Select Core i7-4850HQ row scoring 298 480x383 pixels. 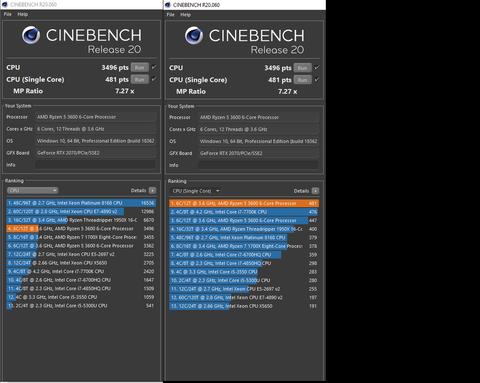(244, 263)
